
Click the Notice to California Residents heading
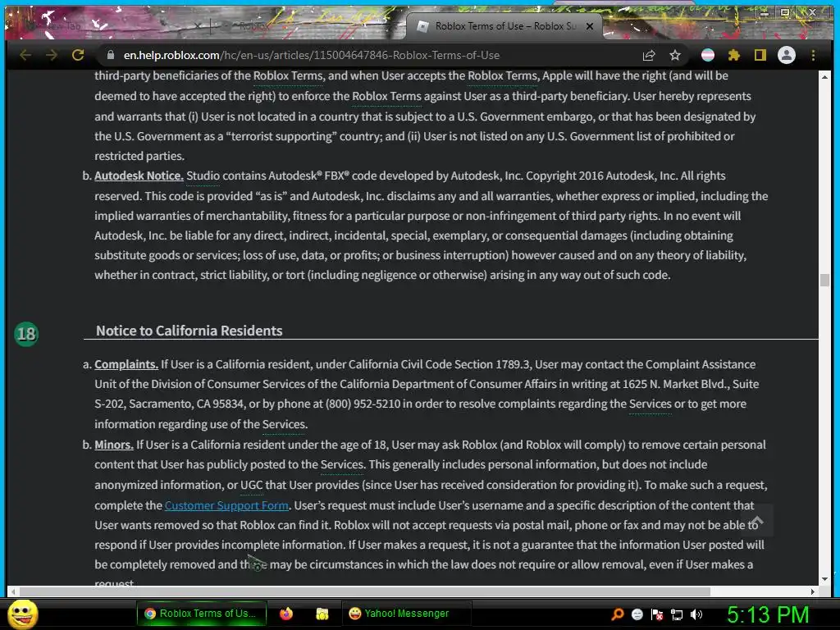[189, 331]
